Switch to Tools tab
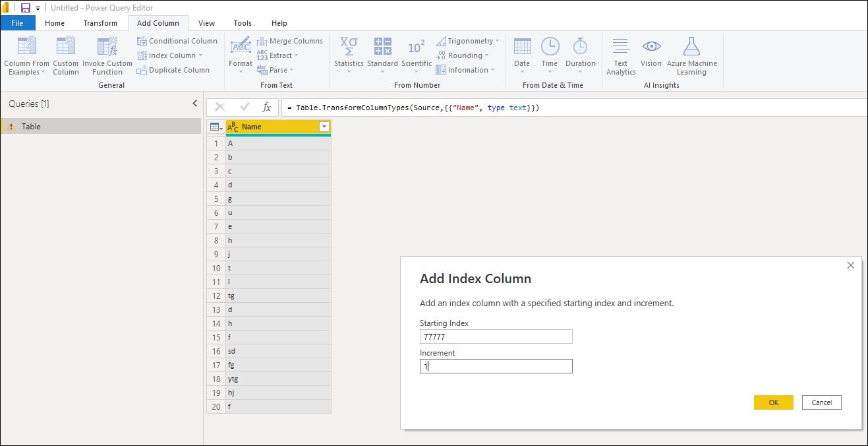868x446 pixels. [243, 23]
